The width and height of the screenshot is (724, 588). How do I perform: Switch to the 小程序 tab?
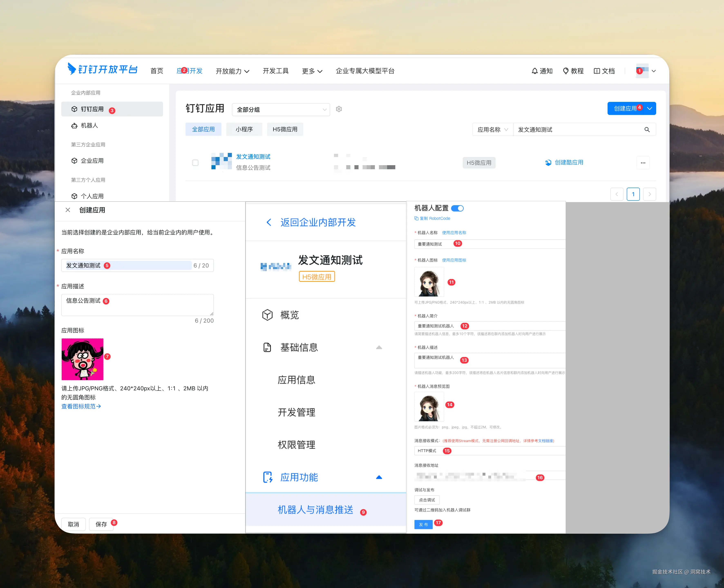click(244, 129)
